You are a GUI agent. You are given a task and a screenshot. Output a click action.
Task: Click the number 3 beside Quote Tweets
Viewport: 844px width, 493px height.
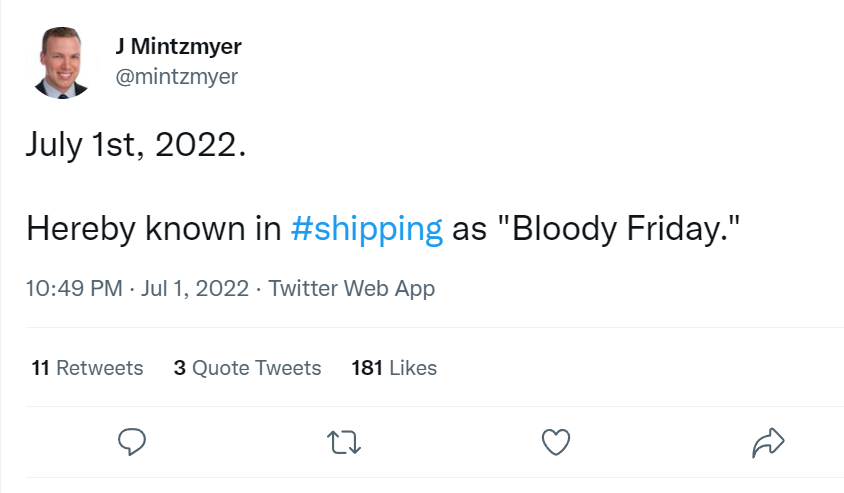pyautogui.click(x=180, y=368)
